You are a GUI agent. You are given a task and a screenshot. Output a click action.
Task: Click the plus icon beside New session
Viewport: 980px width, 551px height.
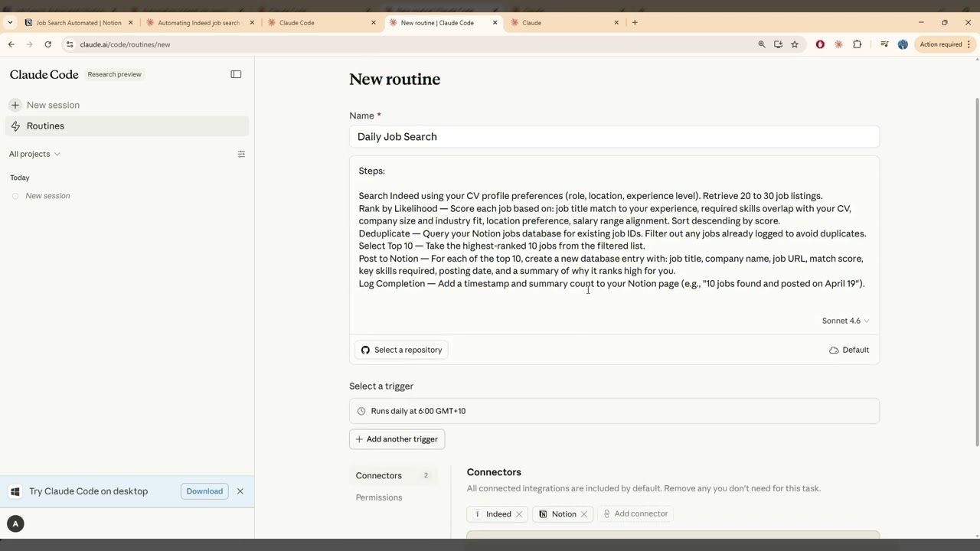click(15, 105)
